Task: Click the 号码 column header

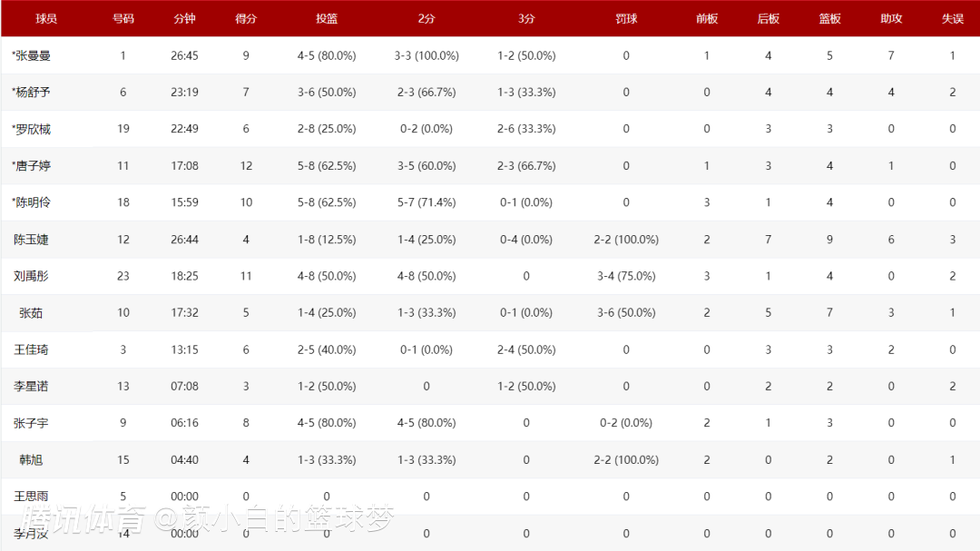Action: tap(123, 18)
